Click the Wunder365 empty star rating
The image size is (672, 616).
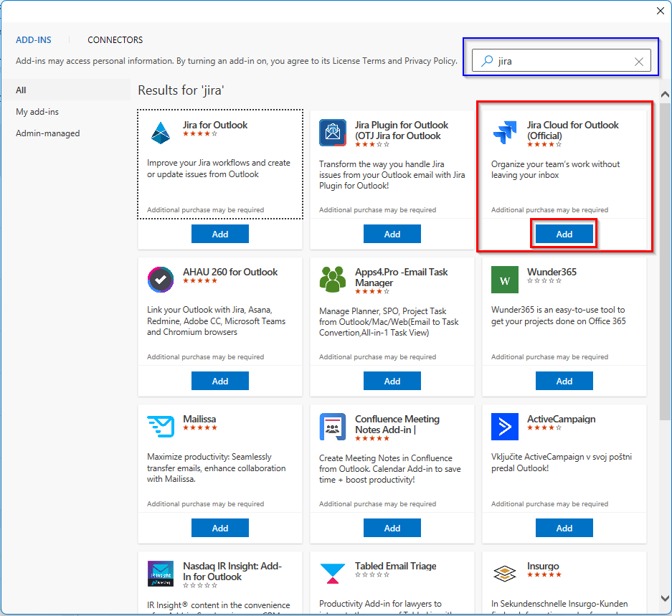[x=544, y=281]
